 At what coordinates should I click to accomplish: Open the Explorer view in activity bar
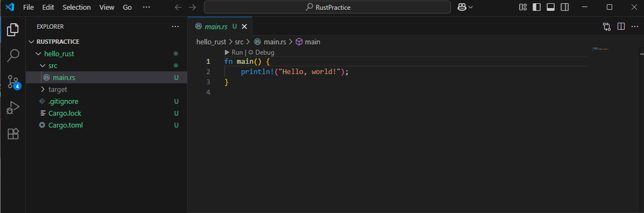click(13, 29)
